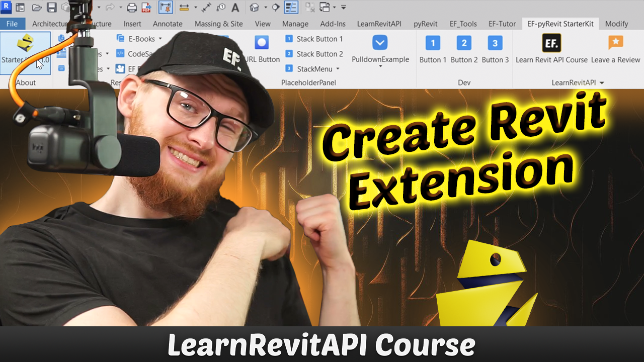Click the Print icon in quick access toolbar

point(132,7)
